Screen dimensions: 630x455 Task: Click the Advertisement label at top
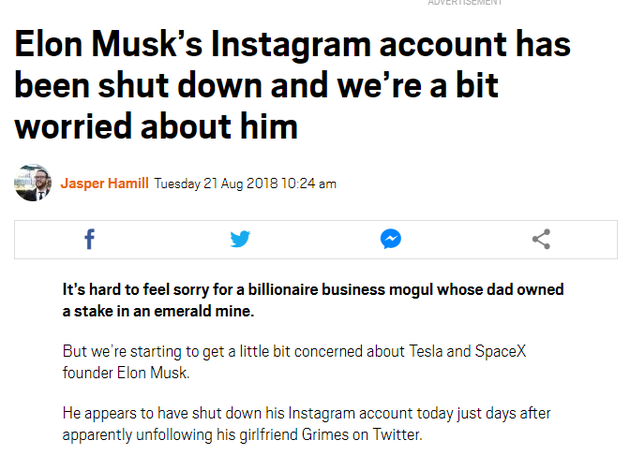click(x=465, y=3)
